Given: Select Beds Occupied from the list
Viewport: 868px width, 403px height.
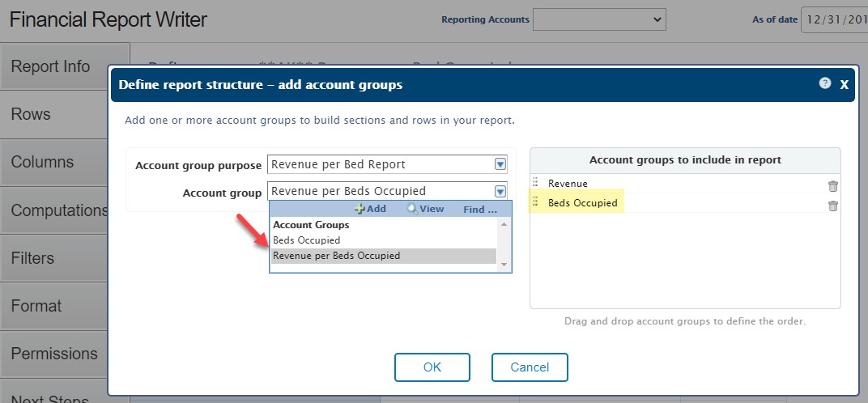Looking at the screenshot, I should (x=306, y=240).
